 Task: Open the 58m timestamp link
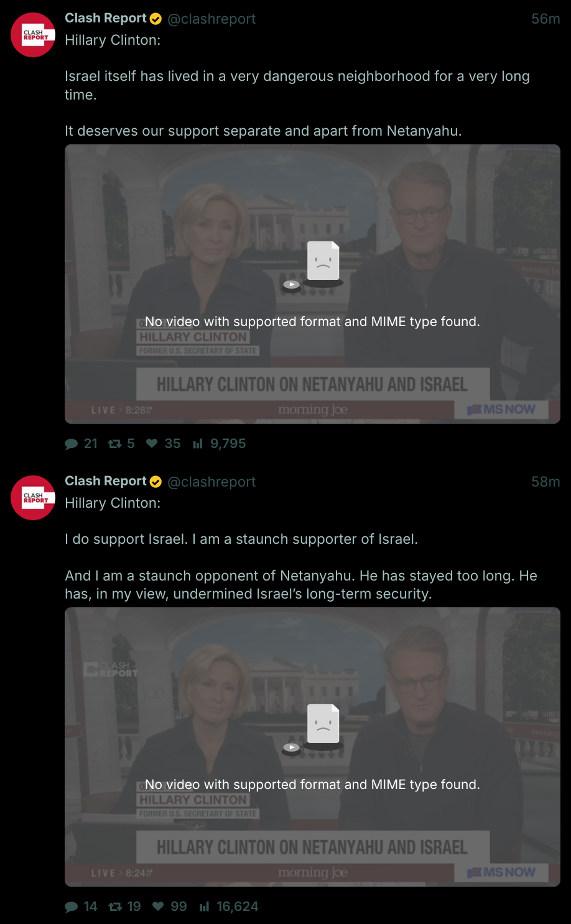[545, 482]
